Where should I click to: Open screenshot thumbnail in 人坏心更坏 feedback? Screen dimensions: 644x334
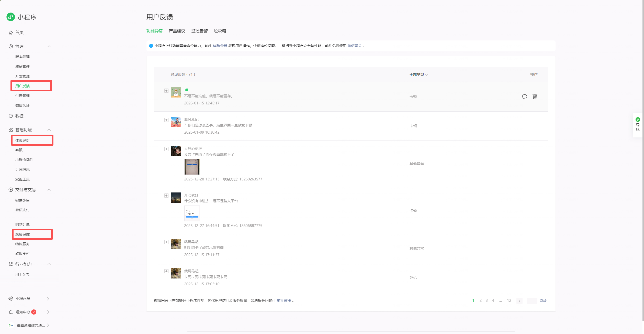[x=192, y=167]
